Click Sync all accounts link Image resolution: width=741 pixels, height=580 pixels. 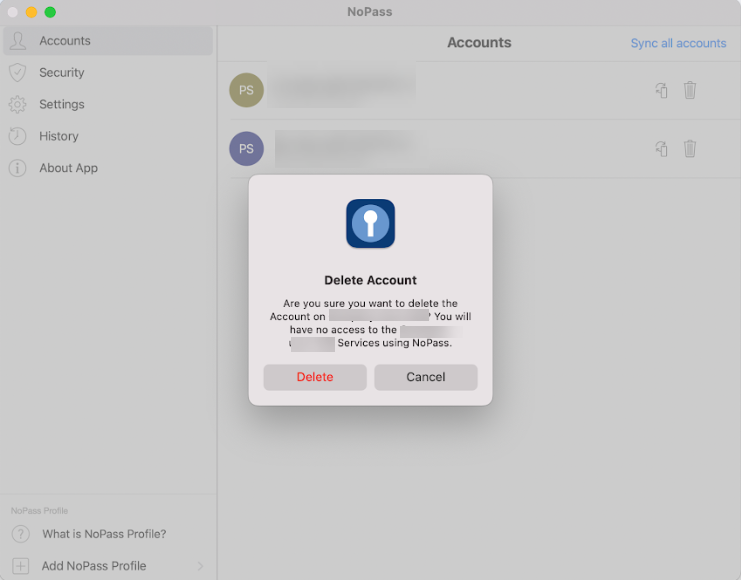[678, 43]
